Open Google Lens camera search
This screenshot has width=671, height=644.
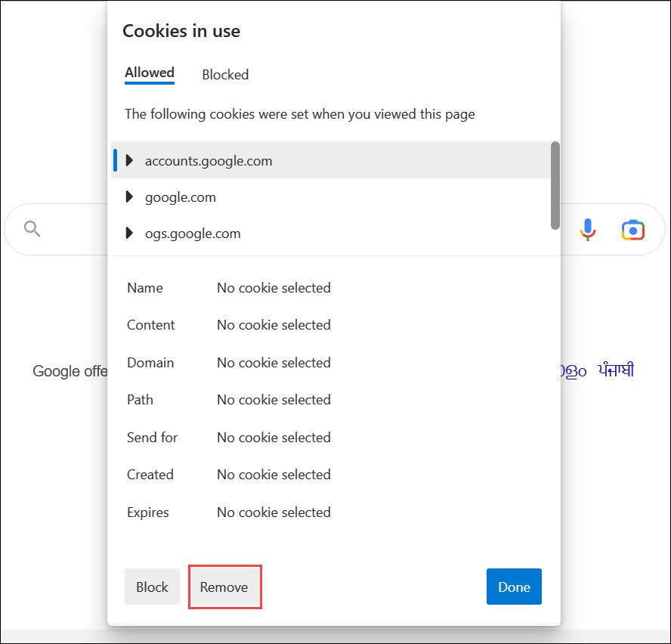tap(633, 229)
